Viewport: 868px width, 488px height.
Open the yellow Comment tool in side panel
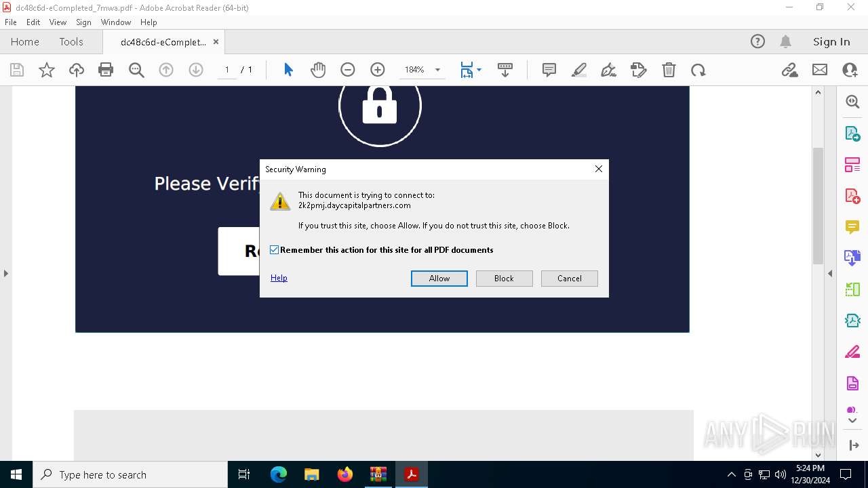click(x=852, y=227)
